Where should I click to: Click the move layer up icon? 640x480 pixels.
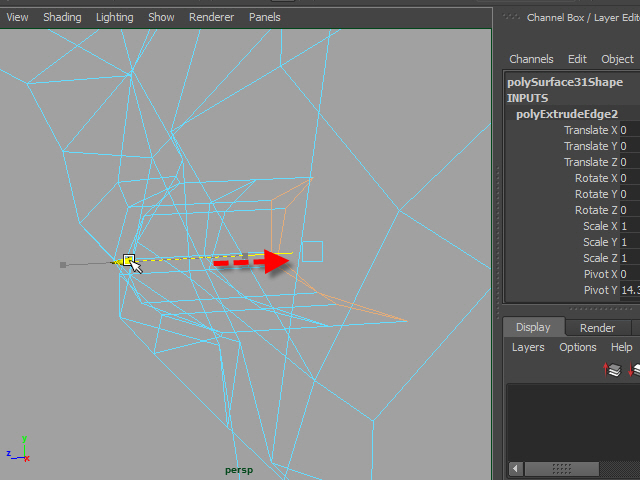point(612,369)
